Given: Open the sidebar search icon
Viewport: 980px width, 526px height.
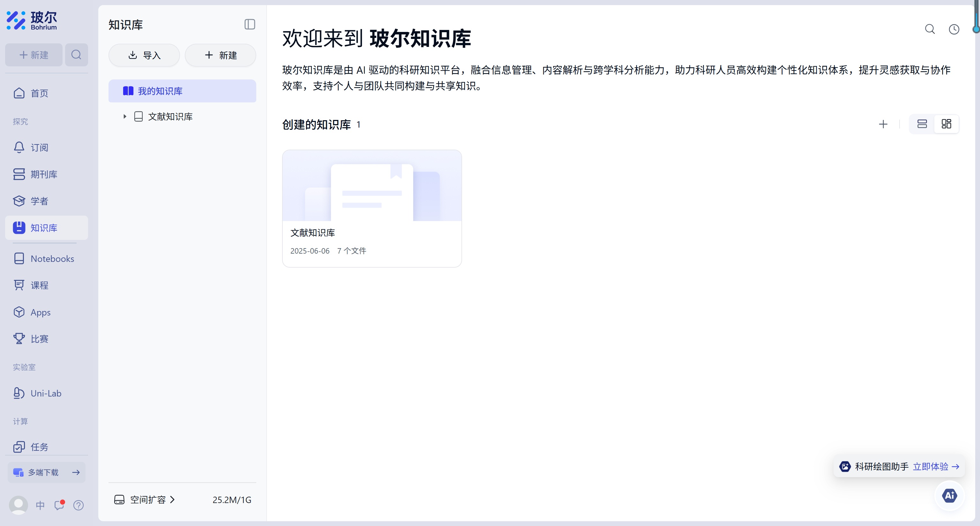Looking at the screenshot, I should pos(76,55).
